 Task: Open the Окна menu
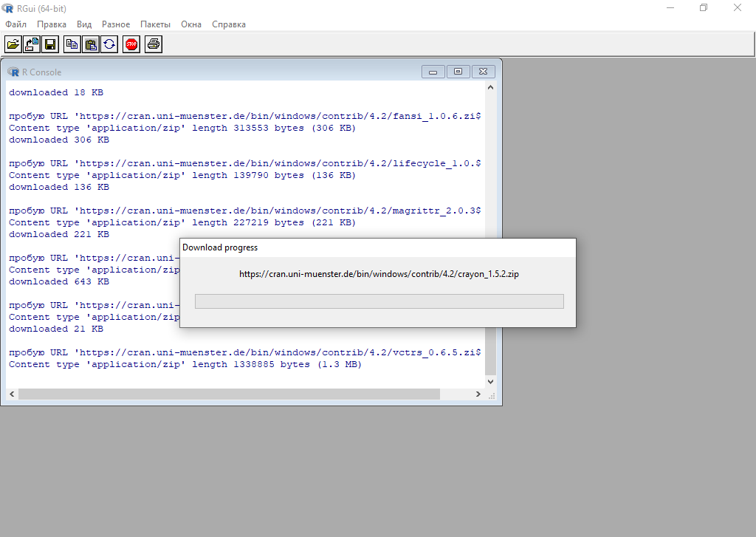191,24
